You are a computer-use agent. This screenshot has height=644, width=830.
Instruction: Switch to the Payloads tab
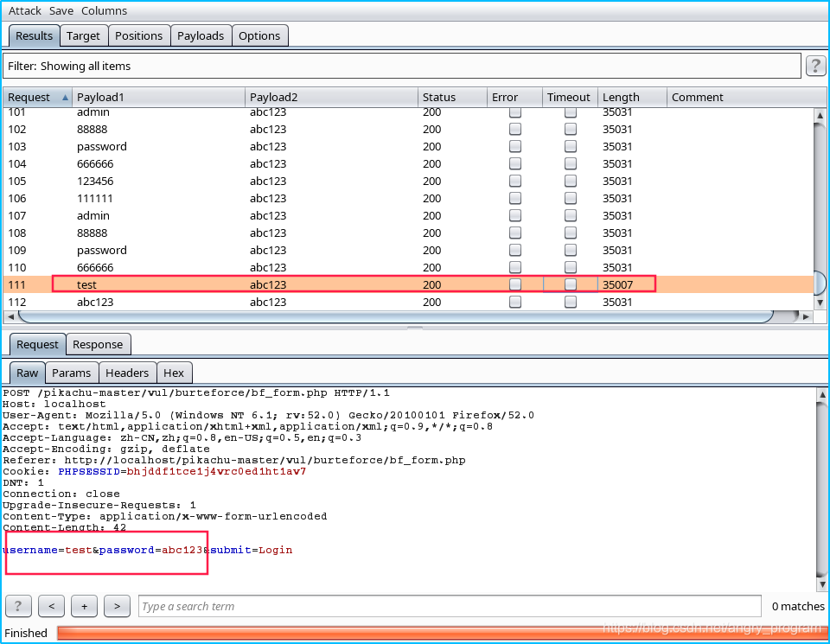pos(201,36)
